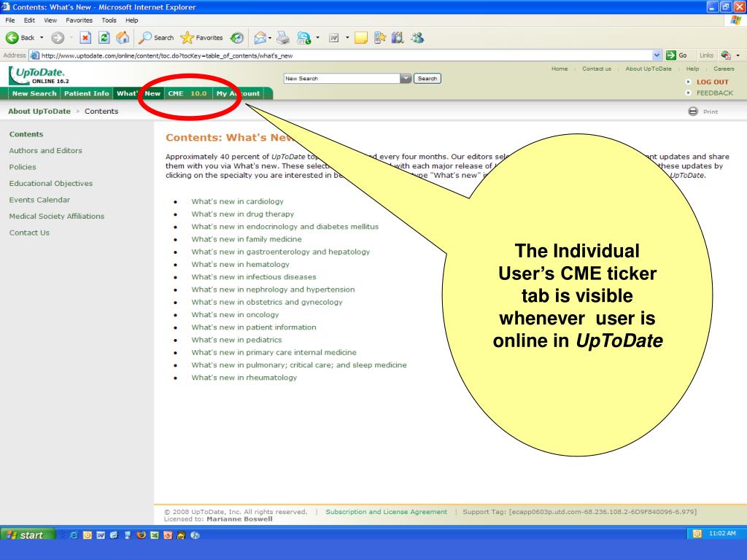
Task: Open the Tools menu
Action: pyautogui.click(x=109, y=20)
